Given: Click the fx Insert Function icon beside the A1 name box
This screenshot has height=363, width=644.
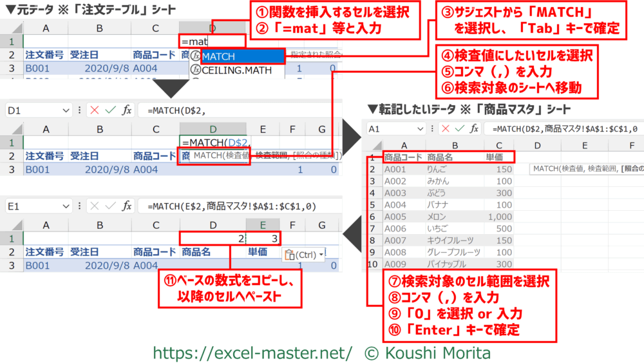Looking at the screenshot, I should [473, 128].
